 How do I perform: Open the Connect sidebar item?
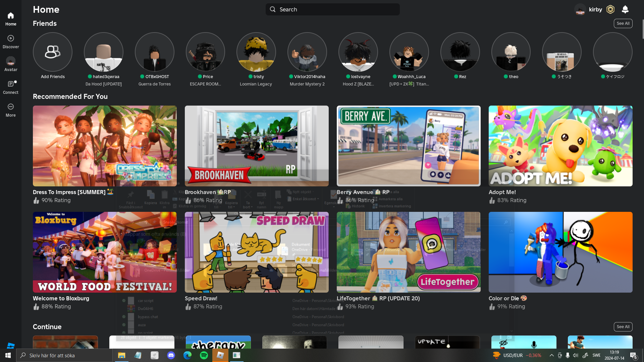[11, 87]
